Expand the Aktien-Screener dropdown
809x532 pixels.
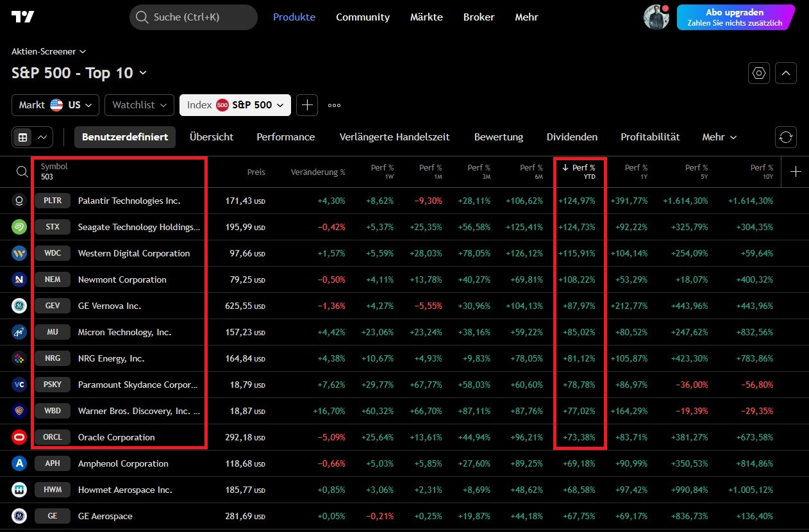pos(49,51)
